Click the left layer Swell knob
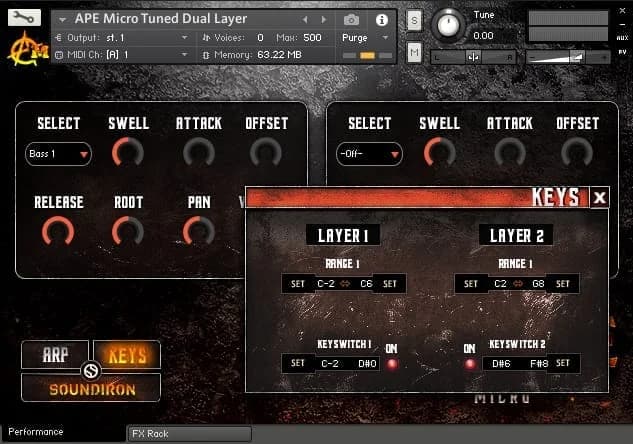This screenshot has width=633, height=444. pyautogui.click(x=128, y=152)
